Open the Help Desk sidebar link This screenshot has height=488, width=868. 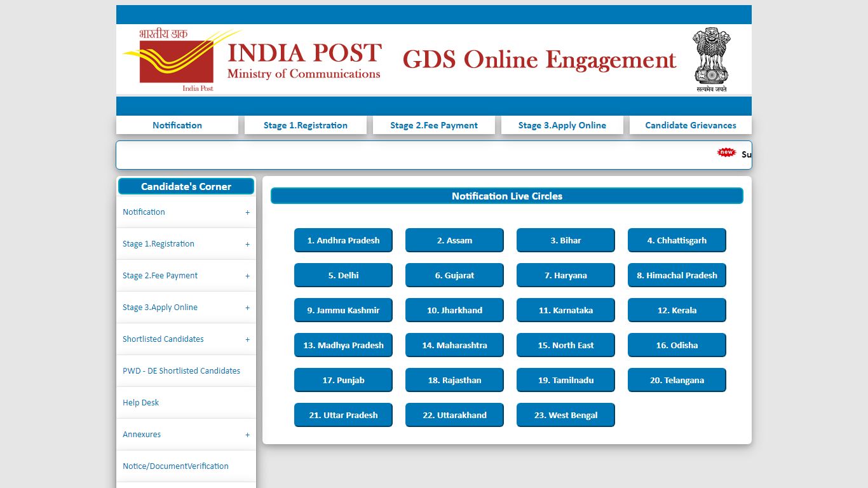click(x=141, y=403)
